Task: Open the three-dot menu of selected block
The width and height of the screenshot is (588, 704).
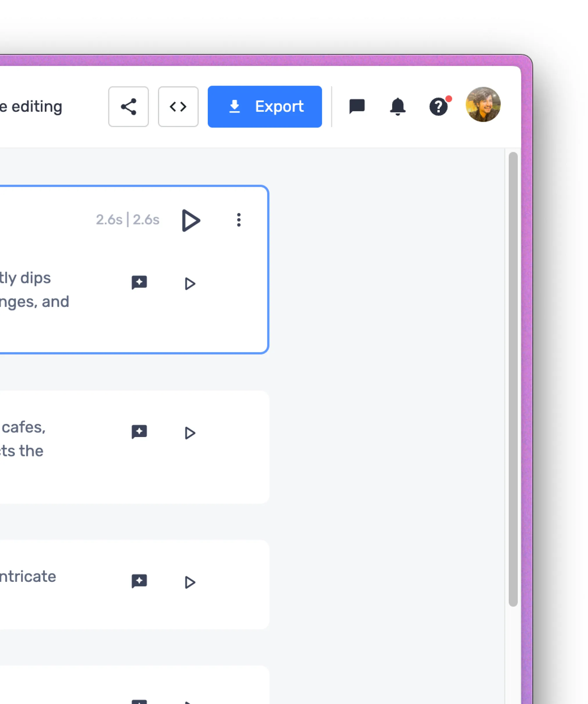Action: [x=239, y=220]
